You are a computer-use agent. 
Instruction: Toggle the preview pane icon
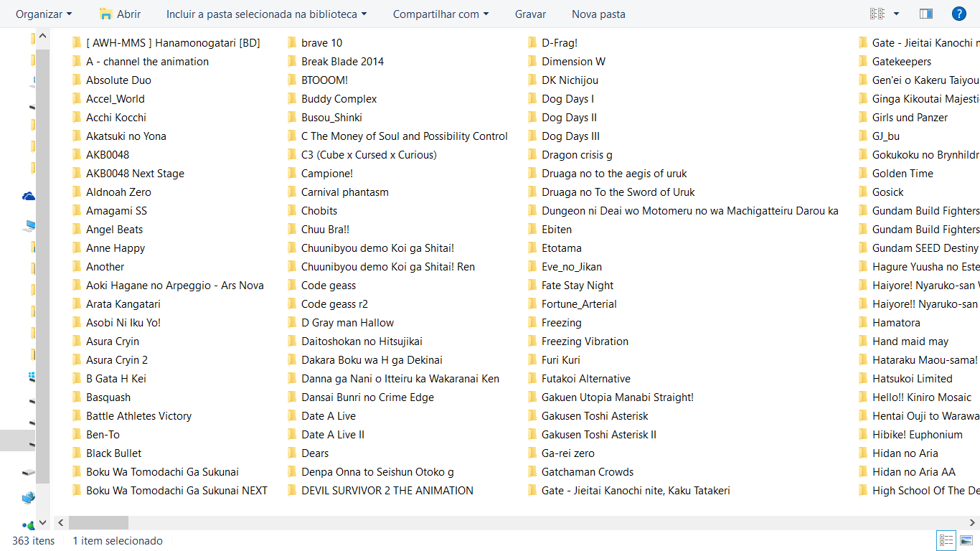[925, 14]
